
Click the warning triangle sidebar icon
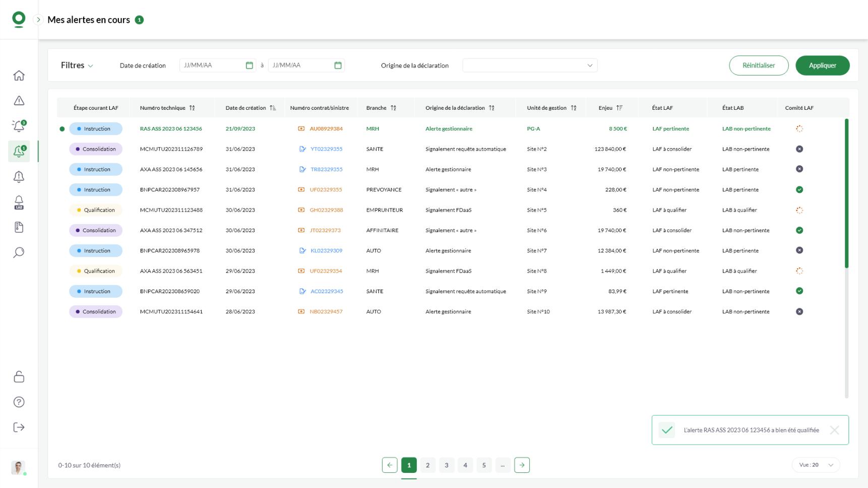[19, 101]
